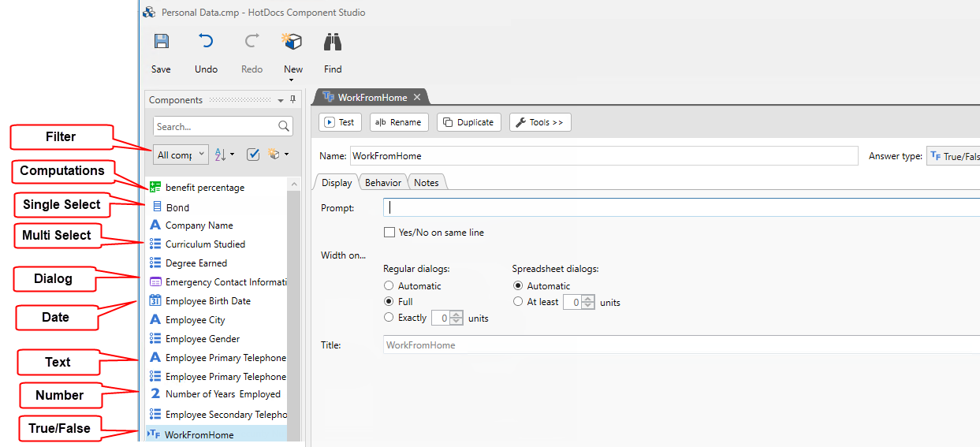The width and height of the screenshot is (980, 447).
Task: Select Full width for regular dialogs
Action: (x=389, y=301)
